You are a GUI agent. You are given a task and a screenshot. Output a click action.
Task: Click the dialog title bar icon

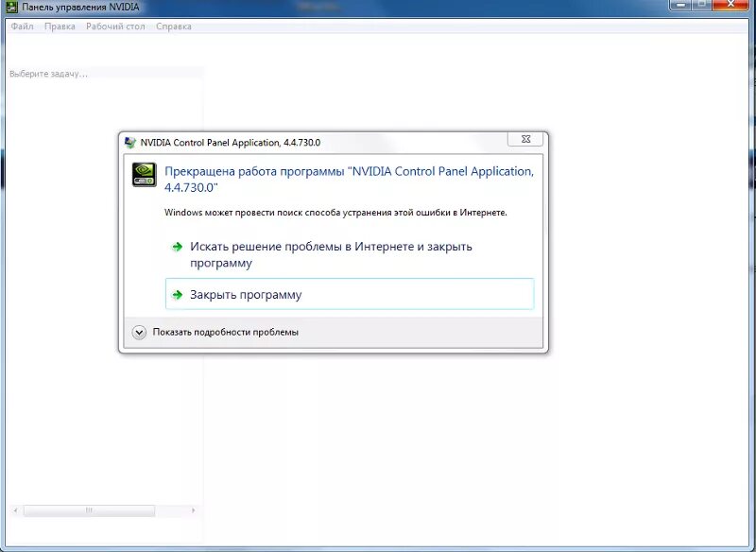click(129, 143)
